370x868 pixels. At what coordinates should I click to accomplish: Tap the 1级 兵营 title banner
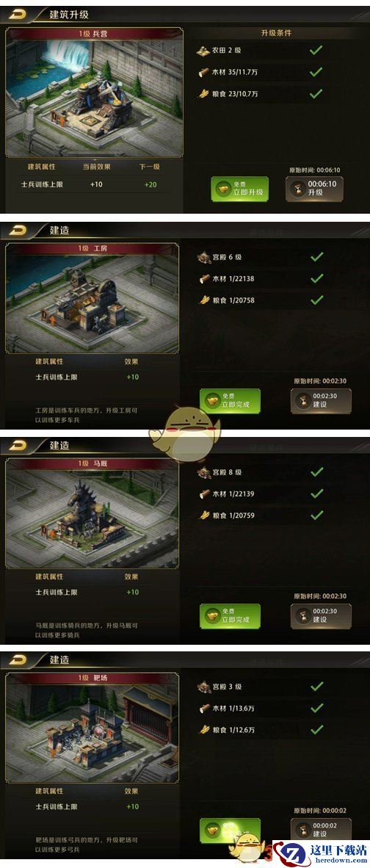pyautogui.click(x=93, y=33)
